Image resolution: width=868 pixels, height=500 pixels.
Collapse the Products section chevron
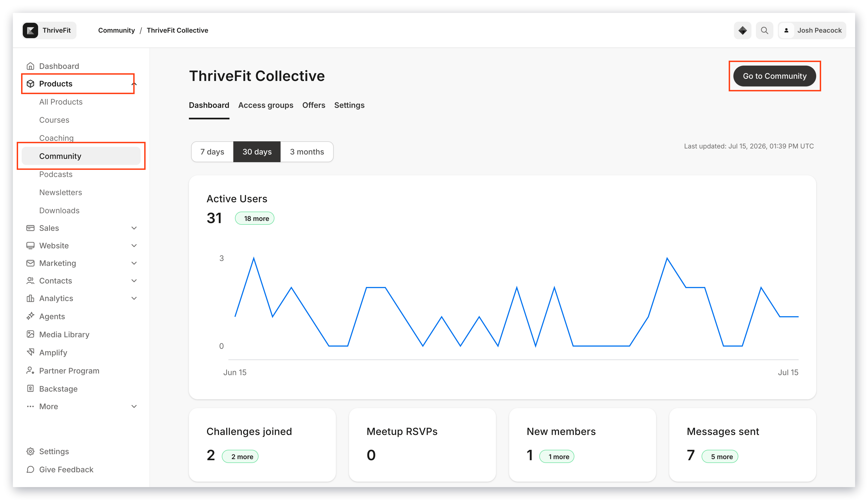[x=134, y=84]
